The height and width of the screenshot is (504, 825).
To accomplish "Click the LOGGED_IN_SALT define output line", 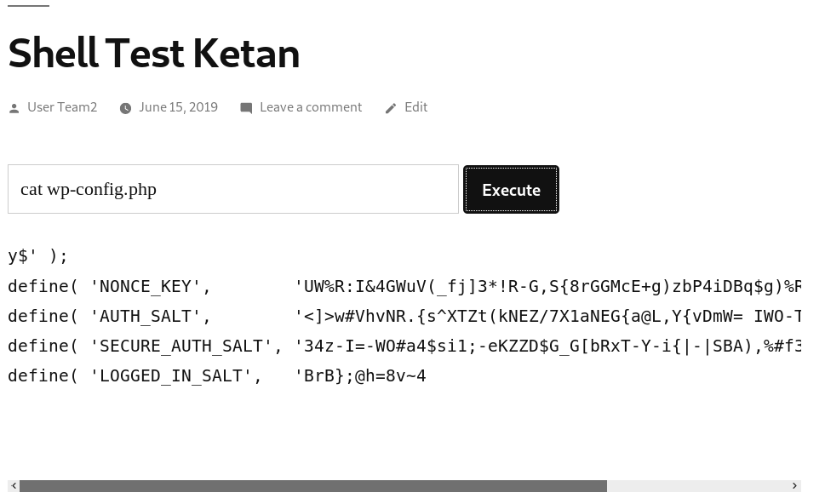I will pyautogui.click(x=217, y=376).
